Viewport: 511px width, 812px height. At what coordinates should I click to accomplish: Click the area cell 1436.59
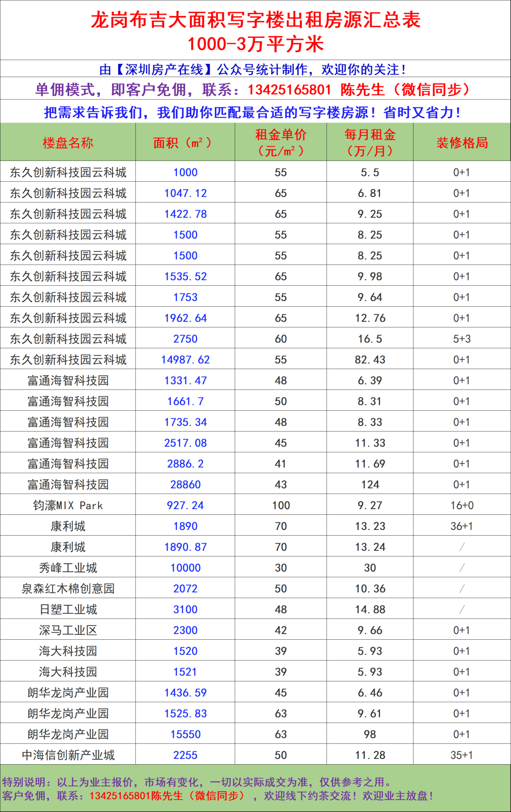185,693
